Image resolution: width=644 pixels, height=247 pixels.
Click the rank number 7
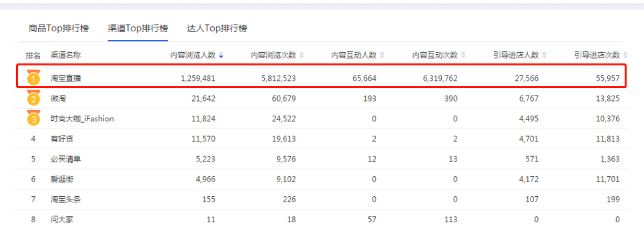[33, 200]
